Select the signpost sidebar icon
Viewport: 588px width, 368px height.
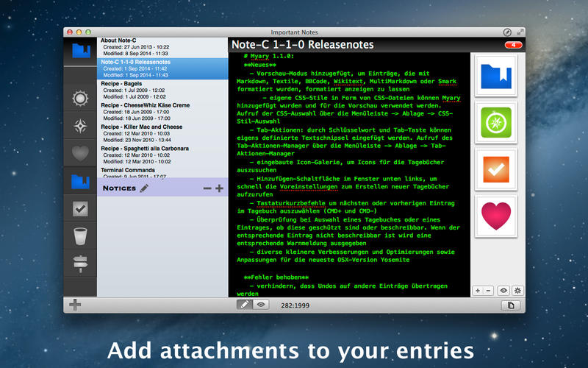pos(80,263)
